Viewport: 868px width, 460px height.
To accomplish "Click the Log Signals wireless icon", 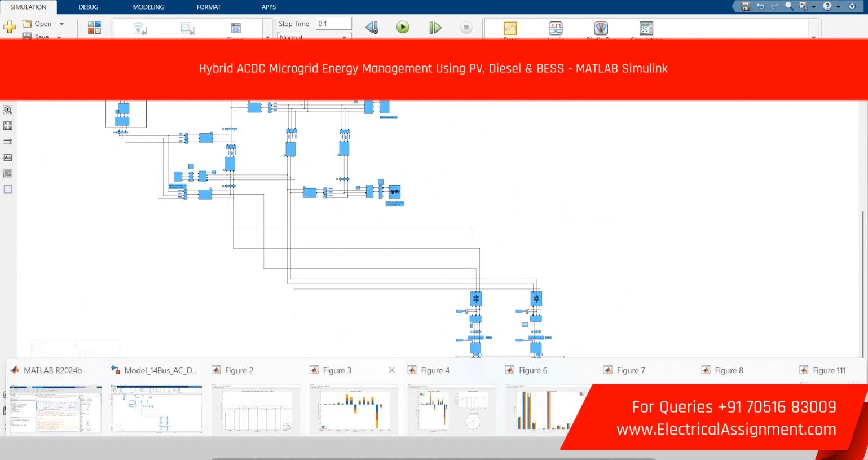I will (139, 28).
